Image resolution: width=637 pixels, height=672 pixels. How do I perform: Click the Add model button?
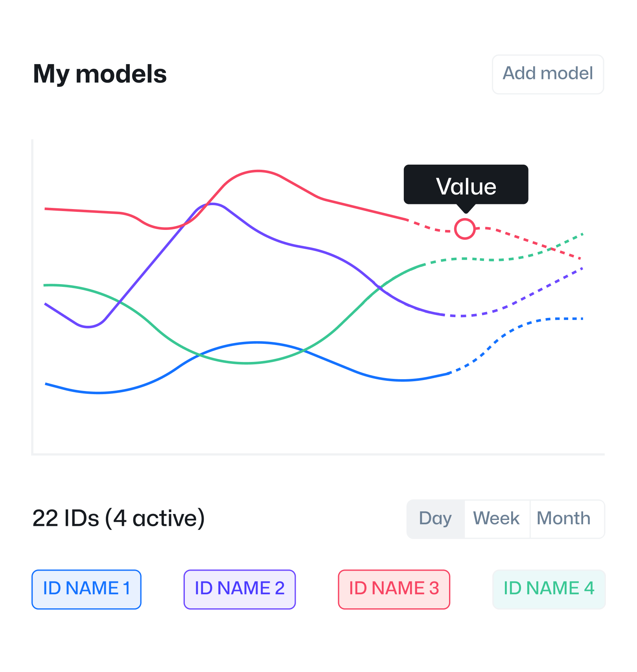548,74
